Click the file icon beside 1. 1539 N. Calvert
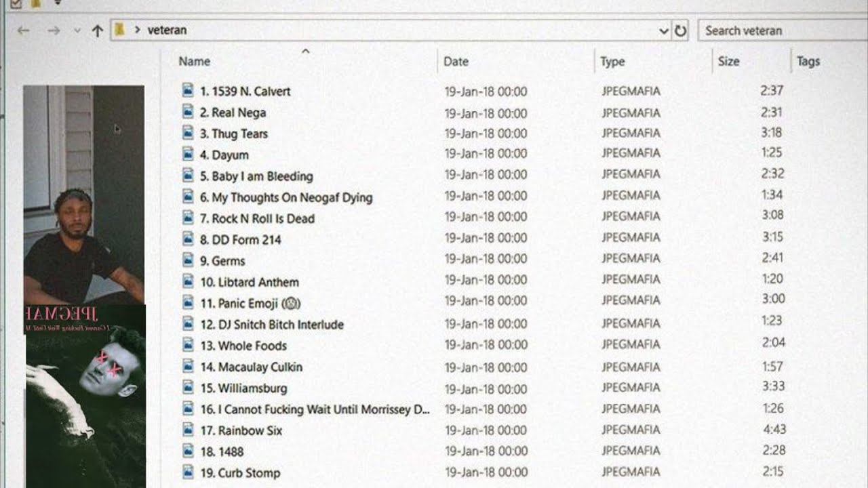The image size is (868, 488). [x=188, y=90]
